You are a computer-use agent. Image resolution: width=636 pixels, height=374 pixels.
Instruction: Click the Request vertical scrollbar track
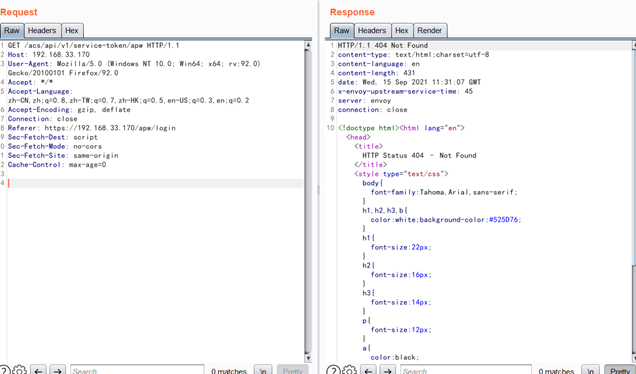pyautogui.click(x=308, y=201)
